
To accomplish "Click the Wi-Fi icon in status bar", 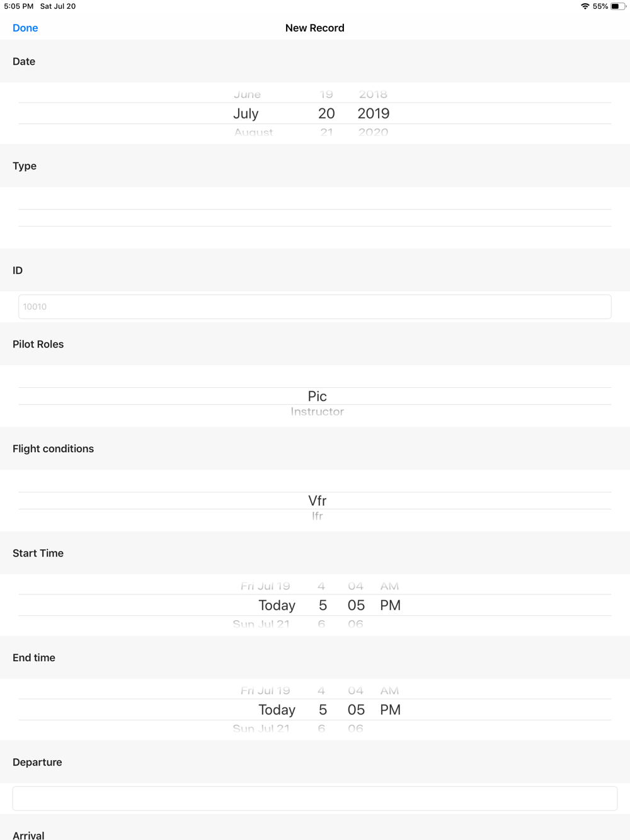I will tap(585, 6).
